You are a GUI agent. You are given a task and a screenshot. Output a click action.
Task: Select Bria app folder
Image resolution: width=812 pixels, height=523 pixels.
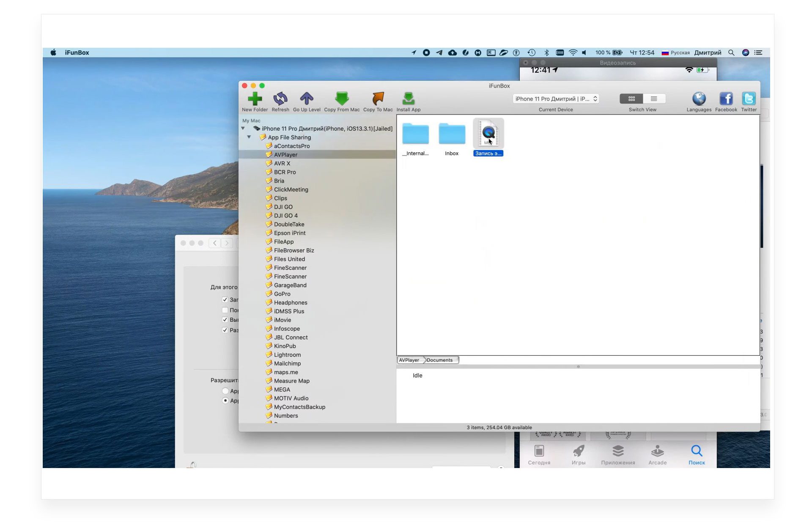click(279, 181)
